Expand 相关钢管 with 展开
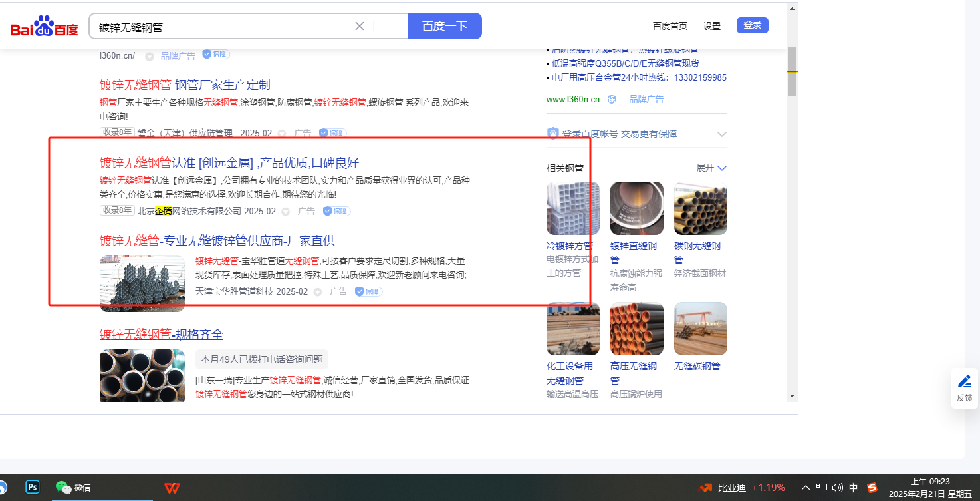The image size is (980, 501). point(711,168)
